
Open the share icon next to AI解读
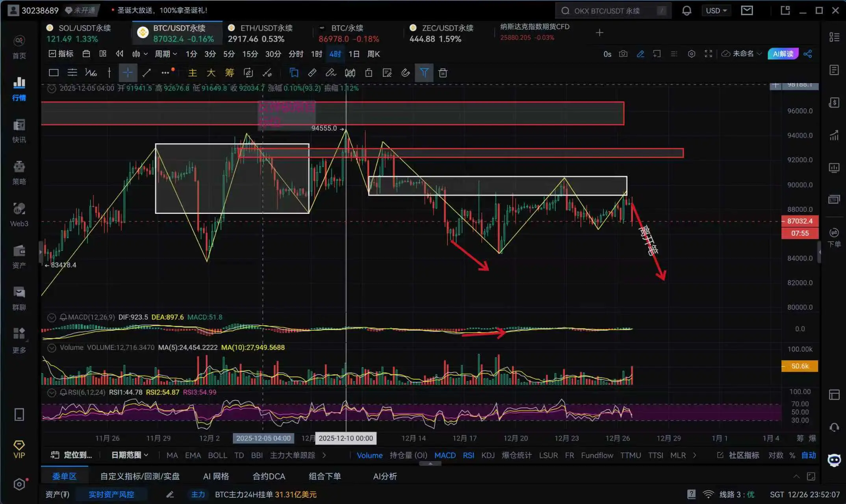click(808, 54)
